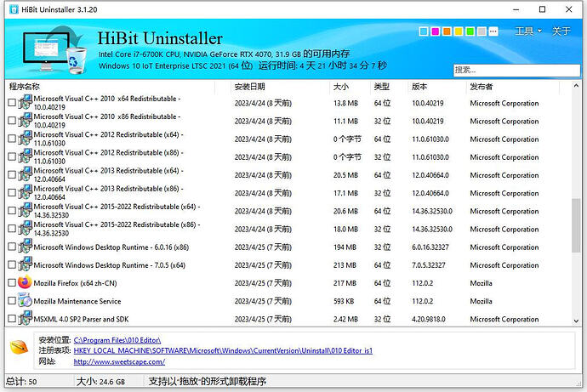This screenshot has height=392, width=587.
Task: Open the 工具 dropdown menu
Action: coord(528,31)
